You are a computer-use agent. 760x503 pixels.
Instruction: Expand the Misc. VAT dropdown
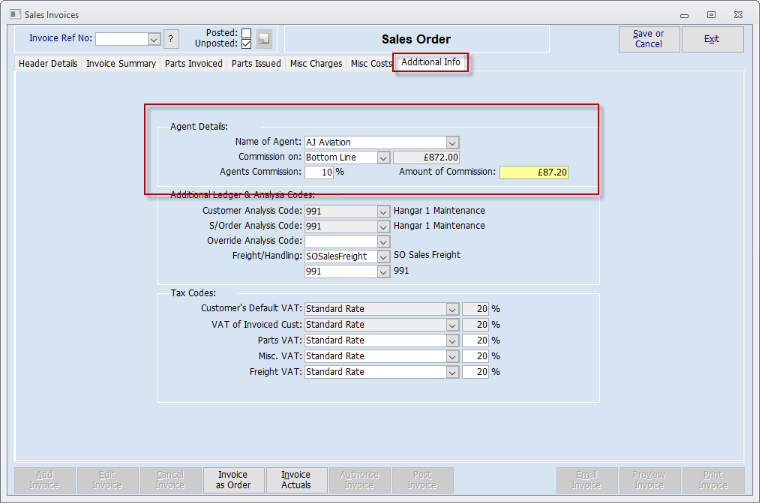[452, 357]
